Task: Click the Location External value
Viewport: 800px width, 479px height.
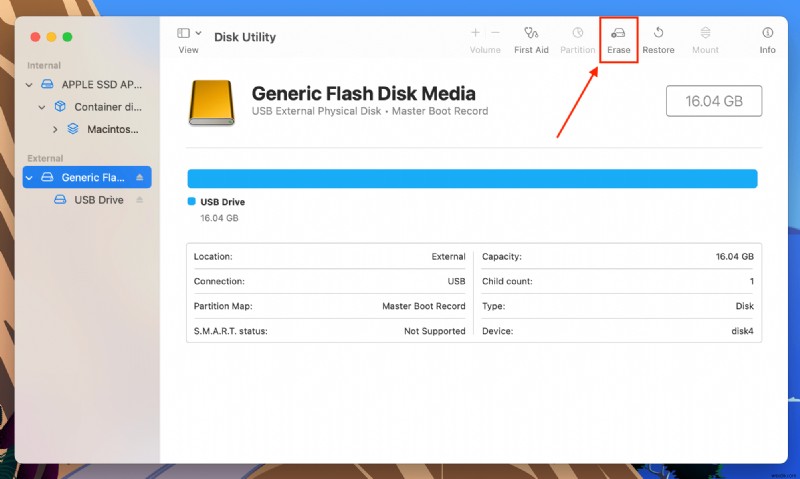Action: tap(448, 257)
